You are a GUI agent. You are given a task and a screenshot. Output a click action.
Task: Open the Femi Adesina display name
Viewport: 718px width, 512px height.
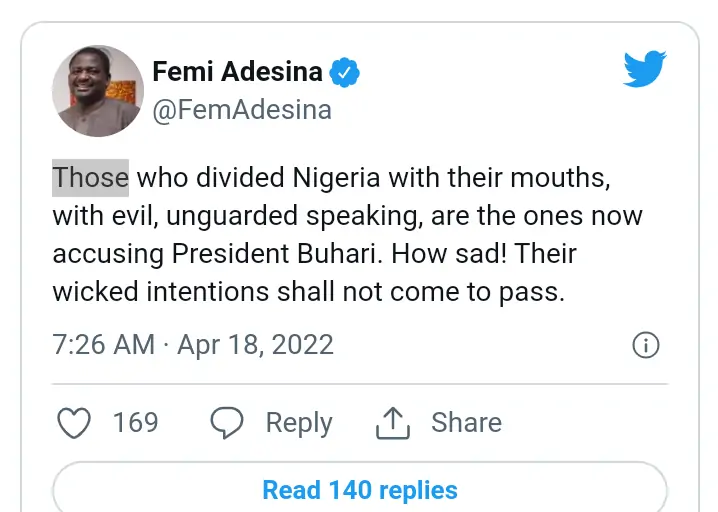[237, 73]
